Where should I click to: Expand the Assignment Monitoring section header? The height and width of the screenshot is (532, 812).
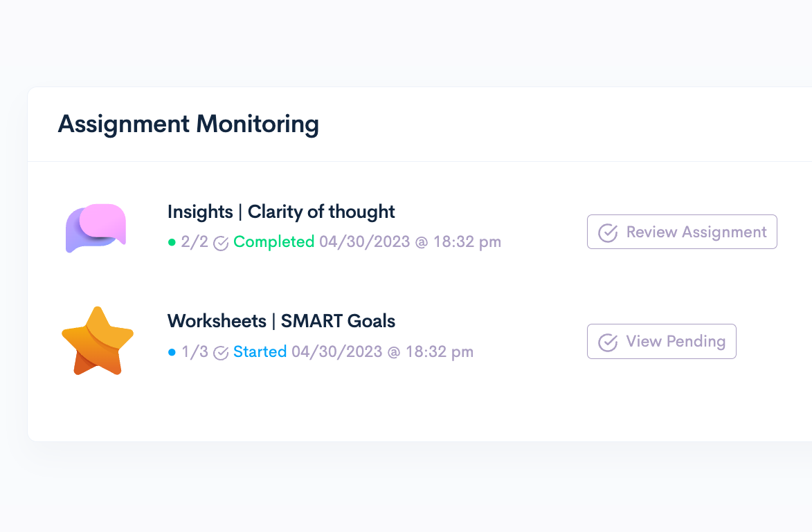point(189,125)
